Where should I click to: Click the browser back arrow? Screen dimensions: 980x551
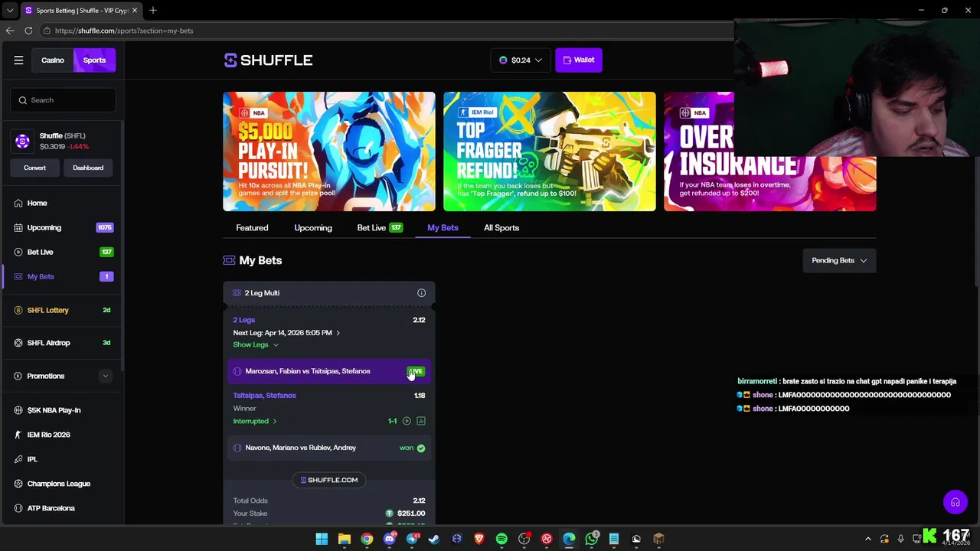(9, 31)
